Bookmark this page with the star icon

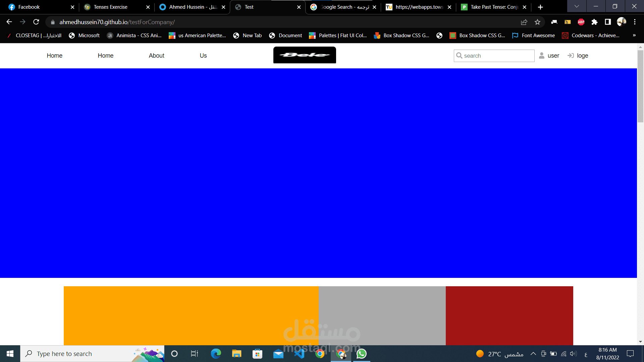click(537, 22)
